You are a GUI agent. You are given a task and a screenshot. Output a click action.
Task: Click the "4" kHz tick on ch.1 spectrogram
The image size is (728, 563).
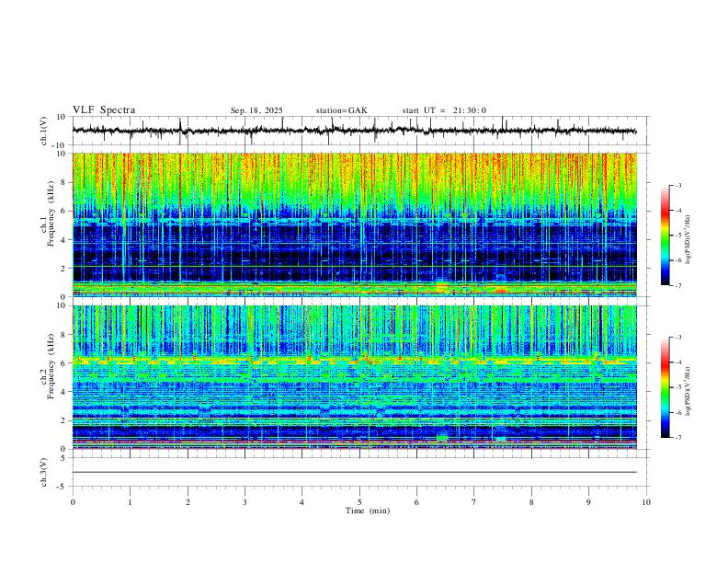[x=64, y=240]
